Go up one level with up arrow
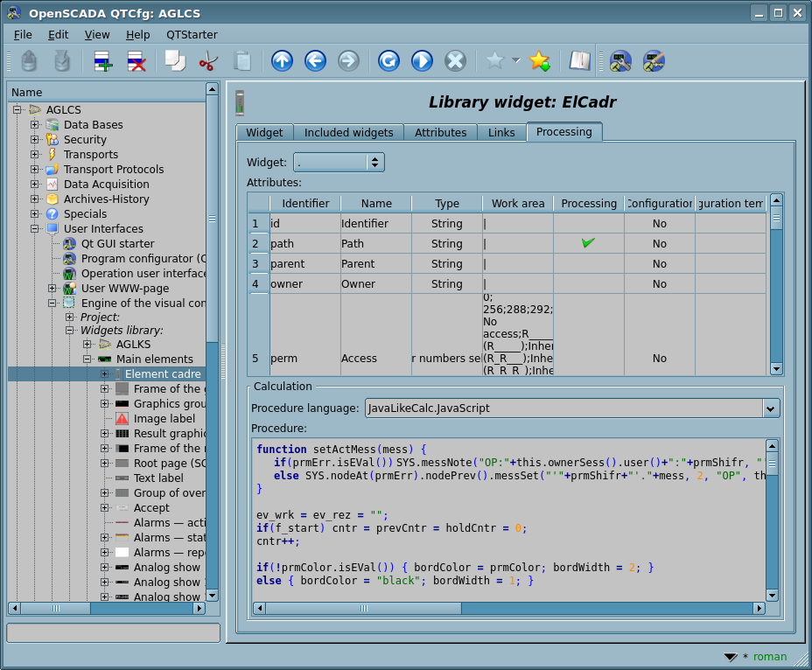Viewport: 812px width, 670px height. pyautogui.click(x=282, y=61)
